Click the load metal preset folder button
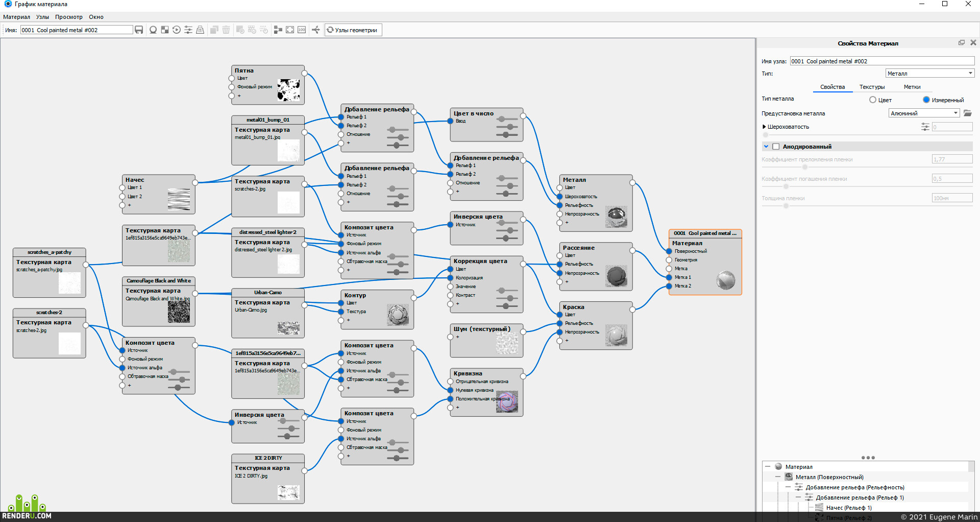Screen dimensions: 980x522 (968, 113)
